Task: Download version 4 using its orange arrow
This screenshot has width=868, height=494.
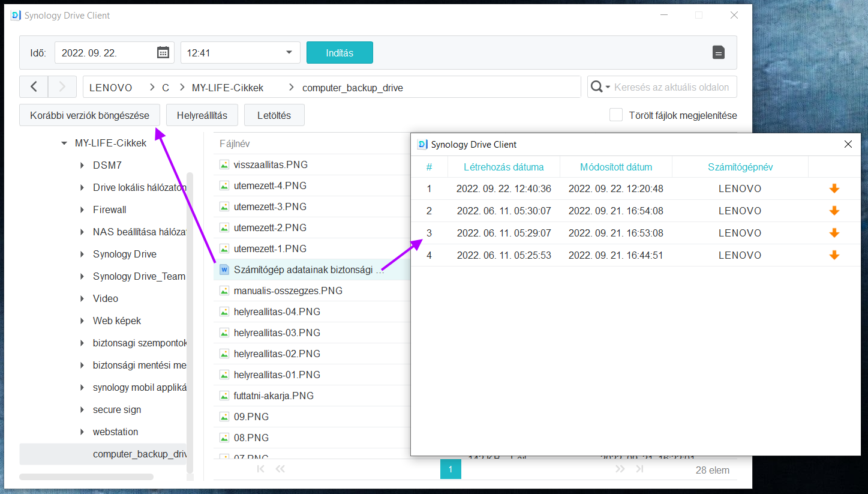Action: coord(834,255)
